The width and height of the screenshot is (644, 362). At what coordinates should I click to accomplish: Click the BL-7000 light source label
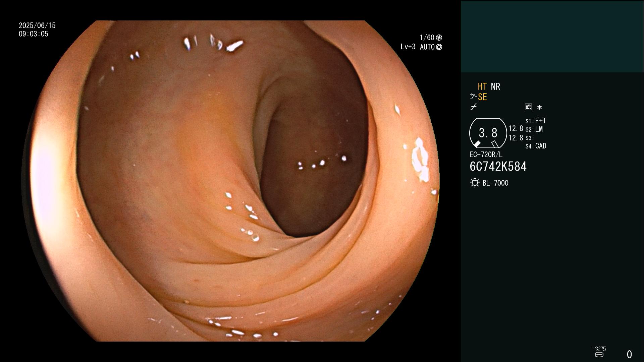click(x=495, y=183)
